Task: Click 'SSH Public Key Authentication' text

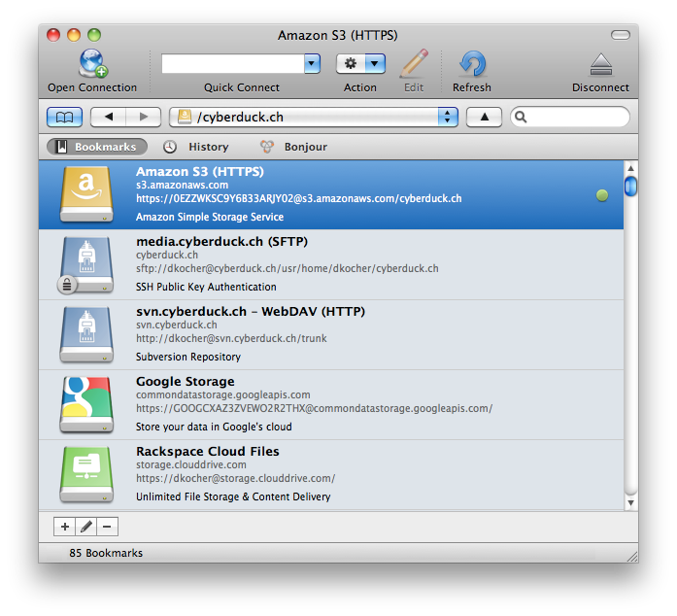Action: tap(206, 287)
